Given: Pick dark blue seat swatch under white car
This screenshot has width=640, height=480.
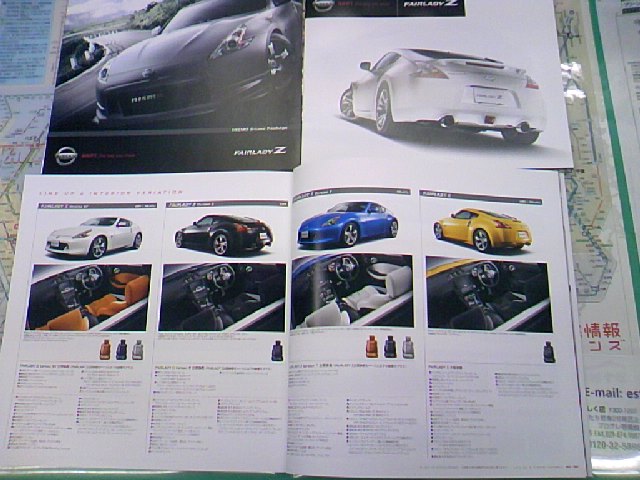Looking at the screenshot, I should [x=121, y=350].
